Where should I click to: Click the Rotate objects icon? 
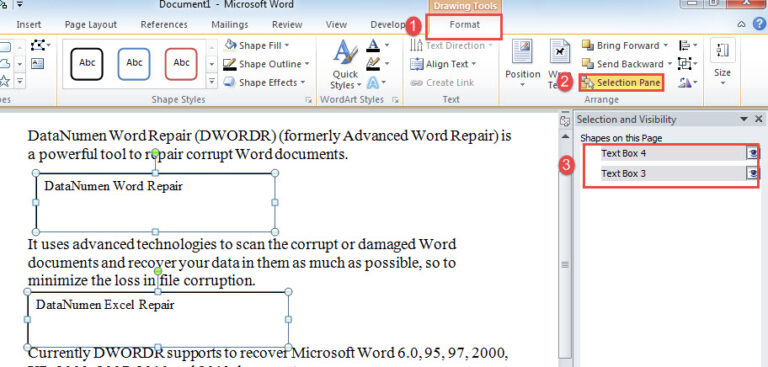684,83
